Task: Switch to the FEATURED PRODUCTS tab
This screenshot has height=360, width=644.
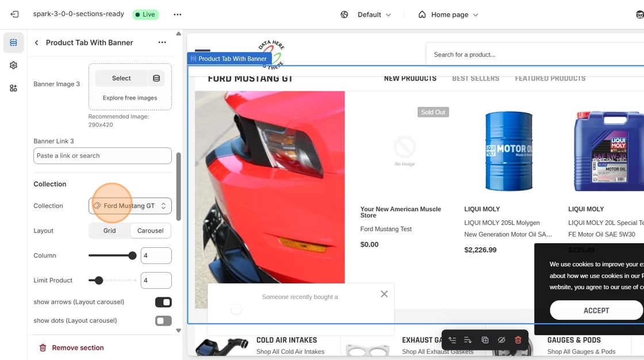Action: point(550,78)
